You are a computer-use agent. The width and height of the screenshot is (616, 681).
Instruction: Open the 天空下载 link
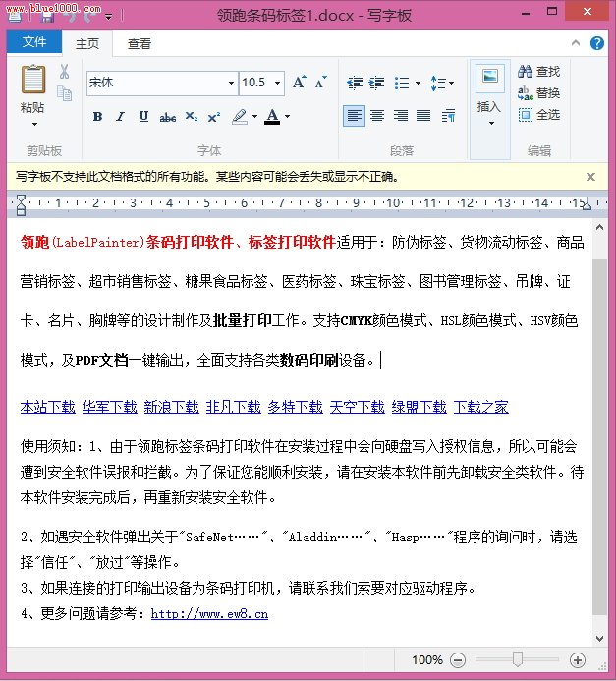[x=358, y=407]
